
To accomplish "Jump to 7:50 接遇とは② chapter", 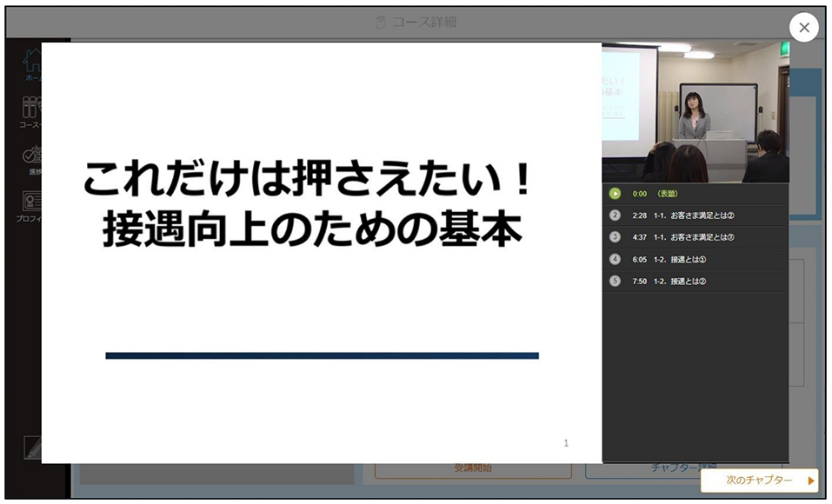I will coord(696,282).
